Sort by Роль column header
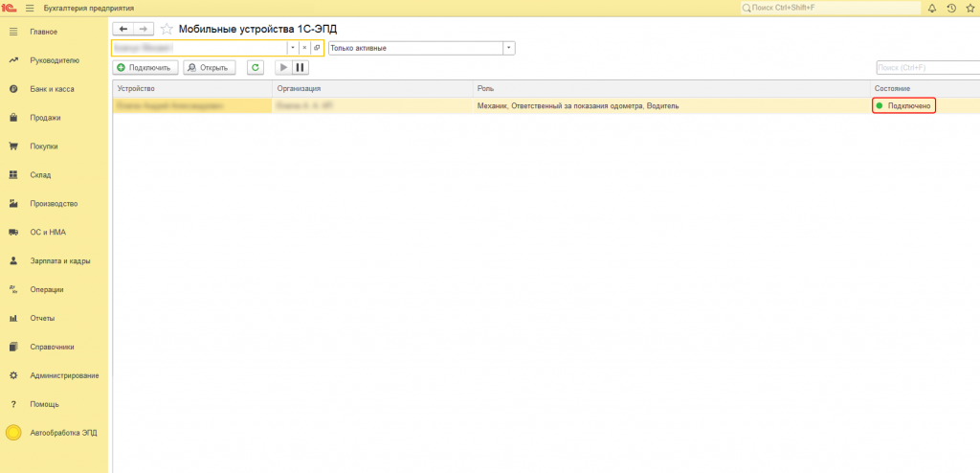 (671, 89)
